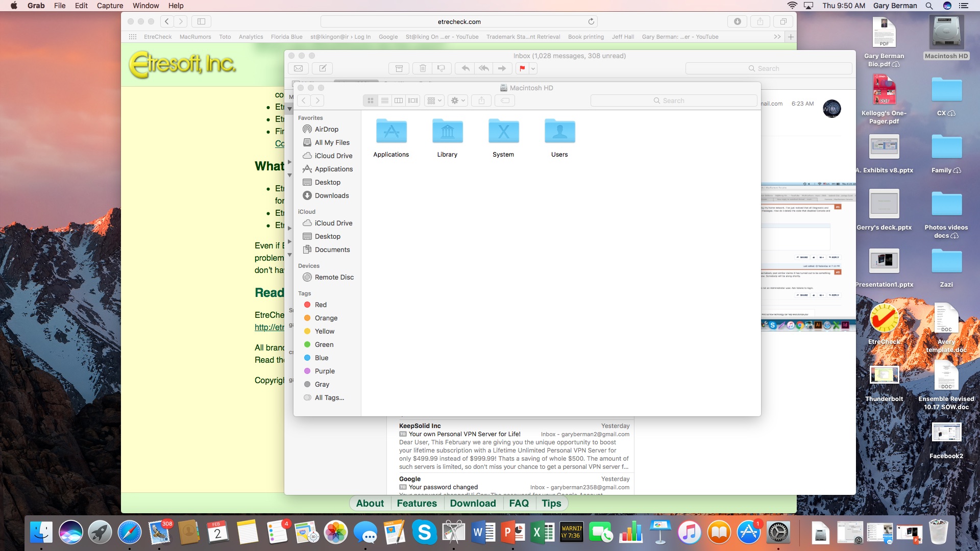Image resolution: width=980 pixels, height=551 pixels.
Task: Switch Finder to column view
Action: point(399,101)
